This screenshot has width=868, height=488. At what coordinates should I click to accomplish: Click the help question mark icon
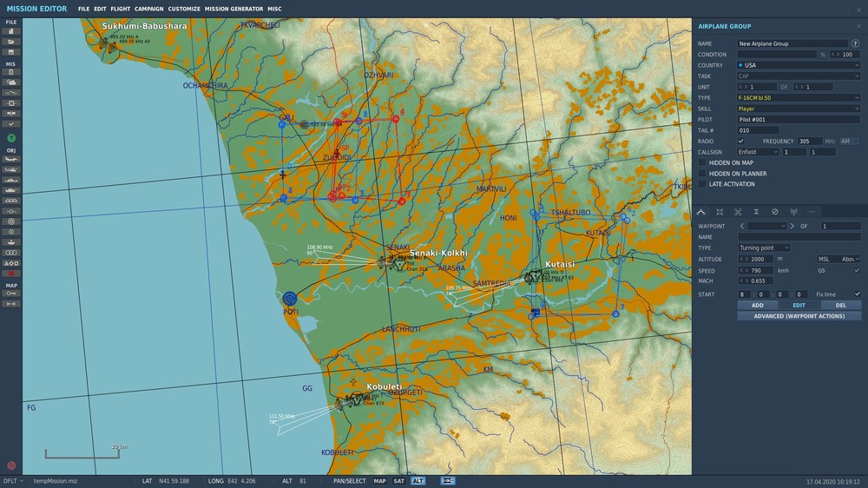(855, 43)
